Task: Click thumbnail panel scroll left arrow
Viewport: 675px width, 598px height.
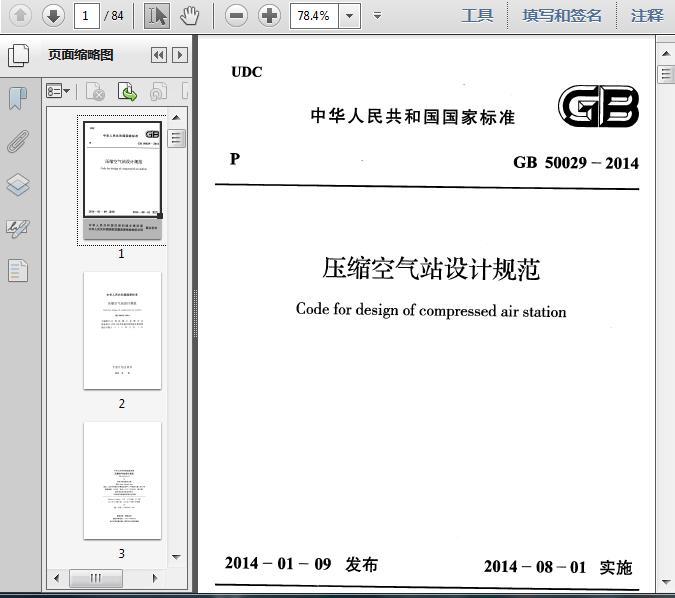Action: (x=56, y=578)
